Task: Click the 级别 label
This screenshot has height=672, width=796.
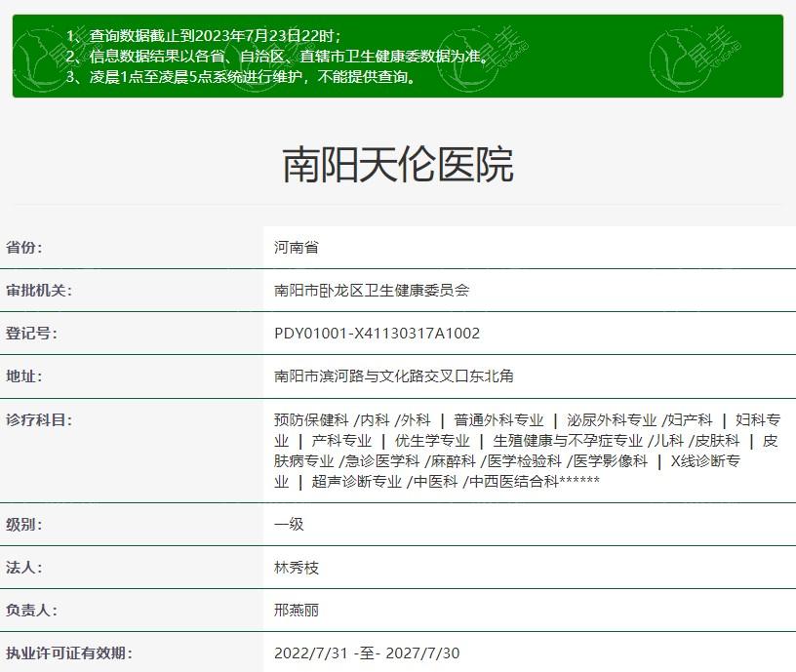Action: pos(24,525)
